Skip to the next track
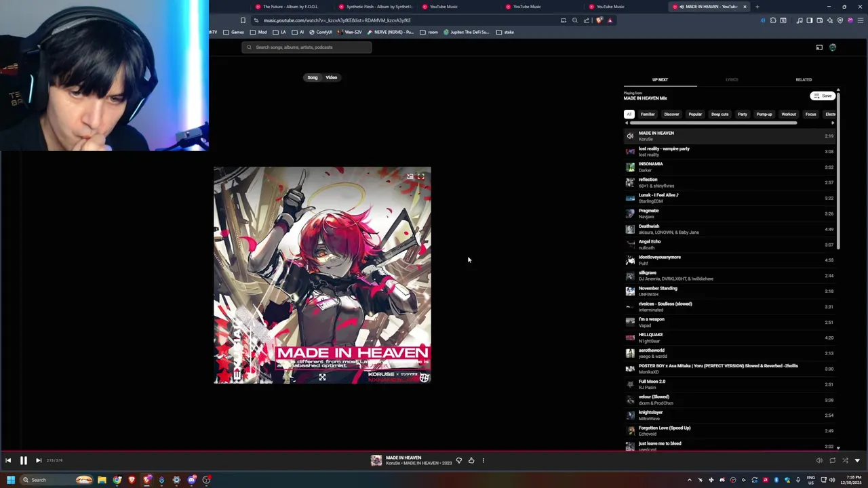 pyautogui.click(x=39, y=460)
